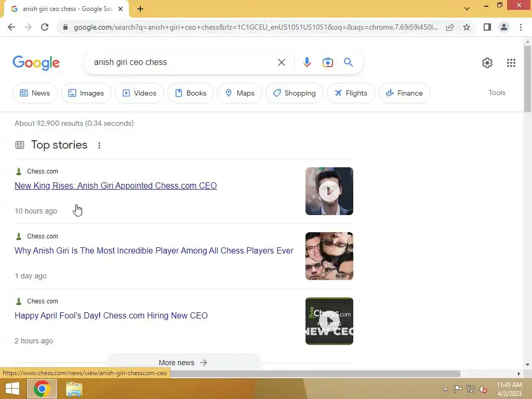Click the muted volume tray icon
Viewport: 532px width, 399px height.
point(483,389)
